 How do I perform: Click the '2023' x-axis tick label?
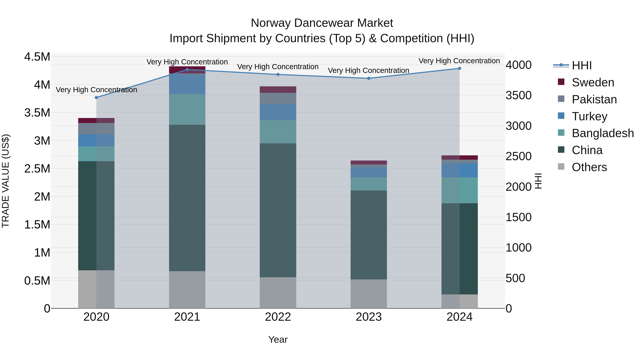(369, 317)
